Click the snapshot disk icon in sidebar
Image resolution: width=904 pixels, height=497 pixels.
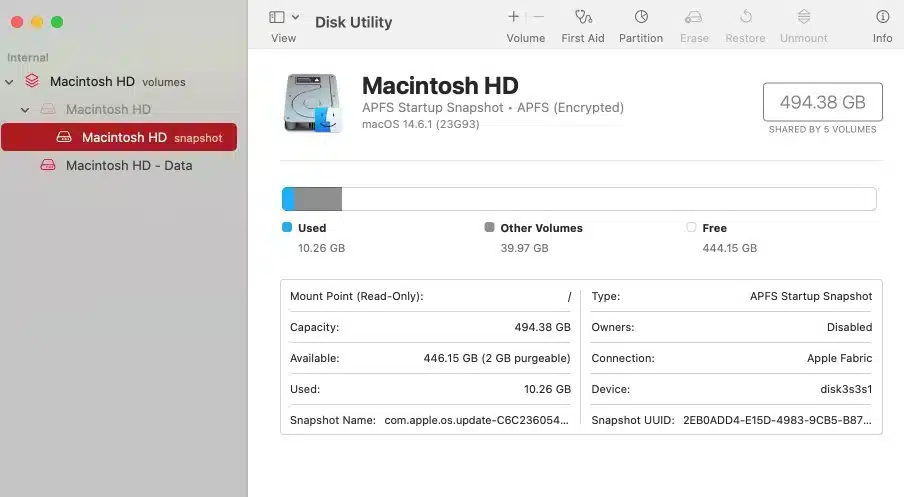tap(64, 137)
